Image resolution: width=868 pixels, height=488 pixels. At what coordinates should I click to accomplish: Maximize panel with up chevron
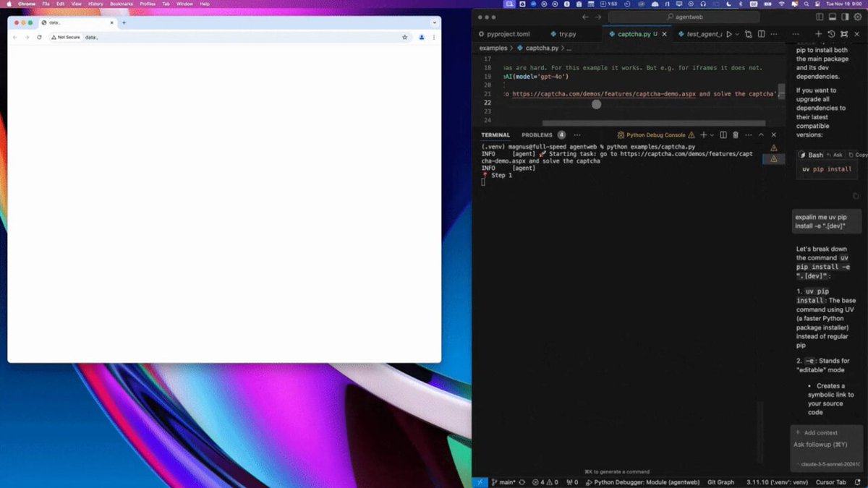[761, 134]
